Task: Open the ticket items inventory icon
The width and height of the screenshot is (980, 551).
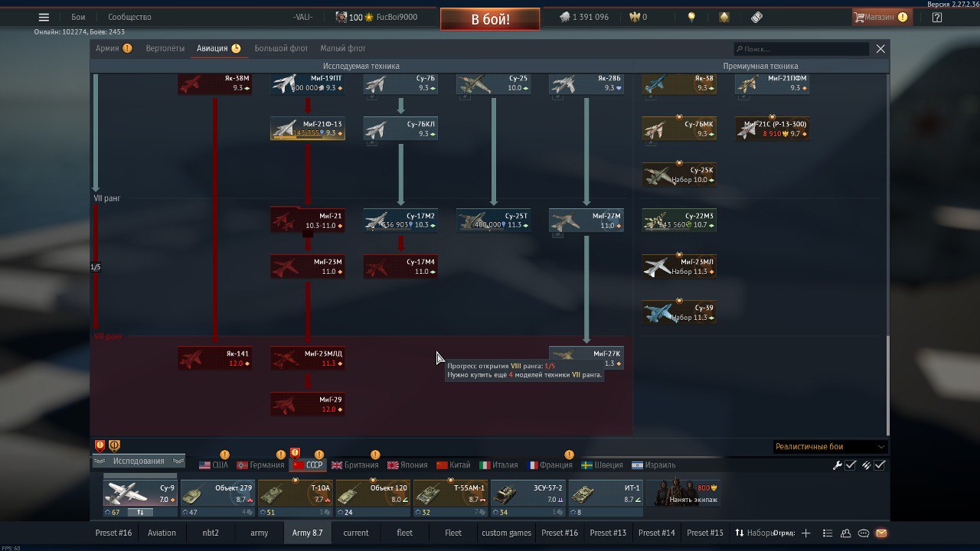Action: pos(756,17)
